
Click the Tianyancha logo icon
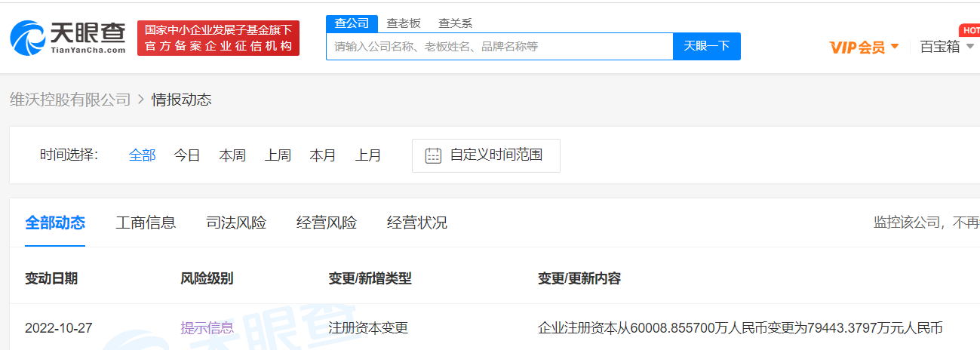pos(29,38)
